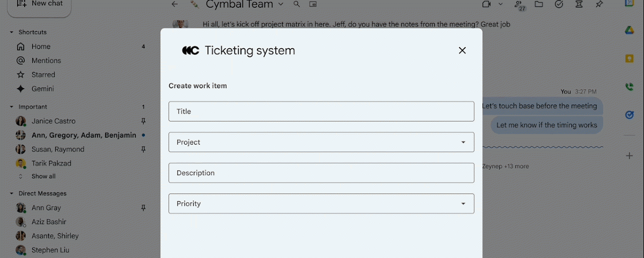Close the Ticketing system dialog
The width and height of the screenshot is (644, 258).
pyautogui.click(x=462, y=51)
